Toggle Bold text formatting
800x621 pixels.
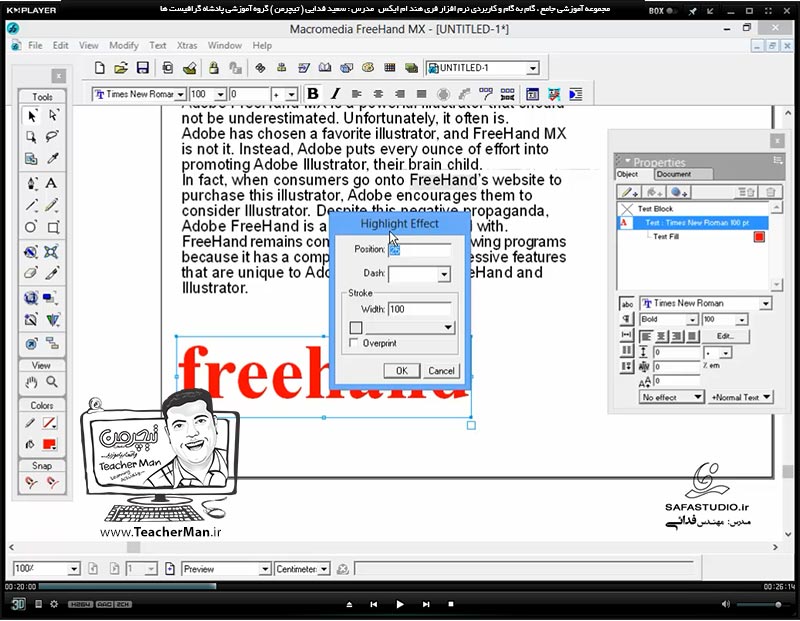pos(313,94)
